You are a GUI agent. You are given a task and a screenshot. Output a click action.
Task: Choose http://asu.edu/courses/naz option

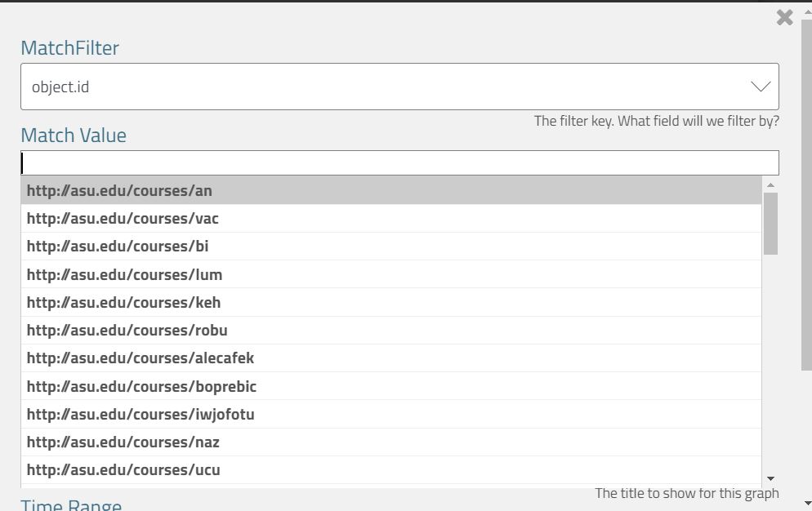pos(123,442)
